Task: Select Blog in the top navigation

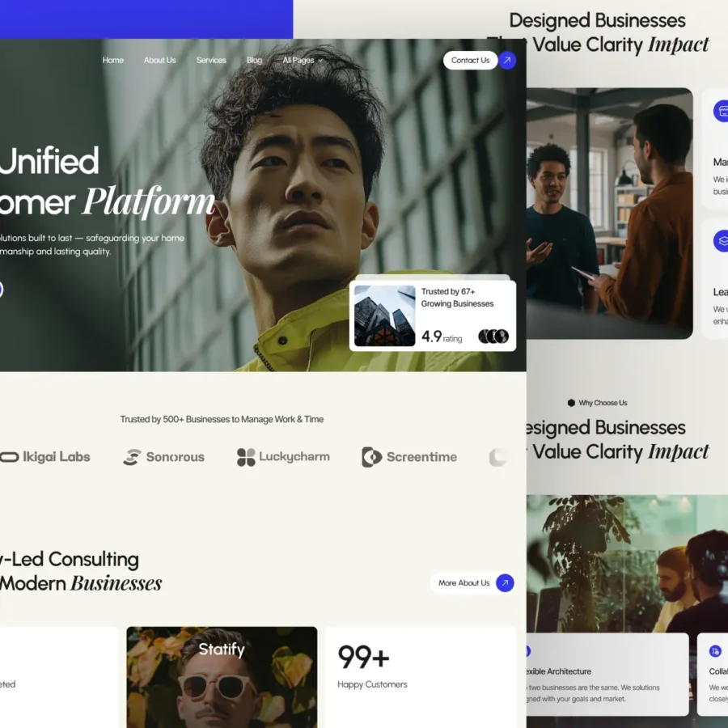Action: [x=255, y=61]
